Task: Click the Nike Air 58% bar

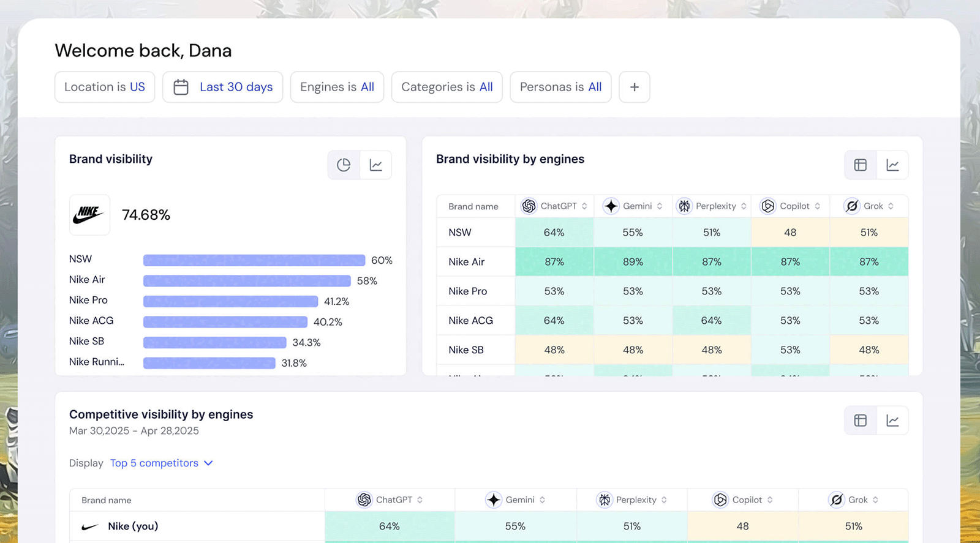Action: pos(247,280)
